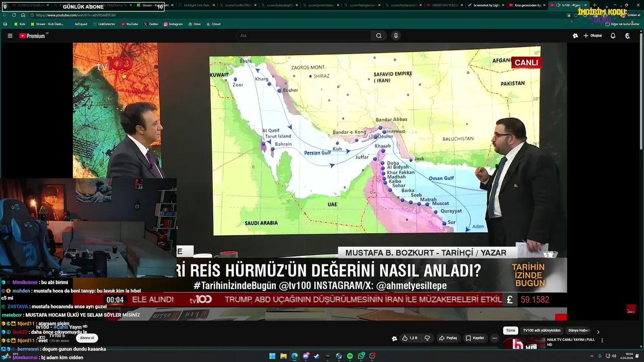Select Dünya Haberleri filter chip
Image resolution: width=644 pixels, height=362 pixels.
point(580,330)
